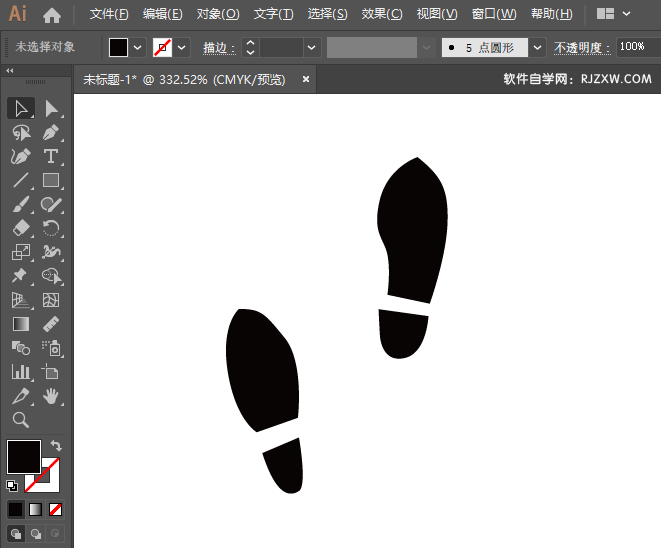Viewport: 661px width, 548px height.
Task: Click the 不透明度 label link
Action: point(582,47)
